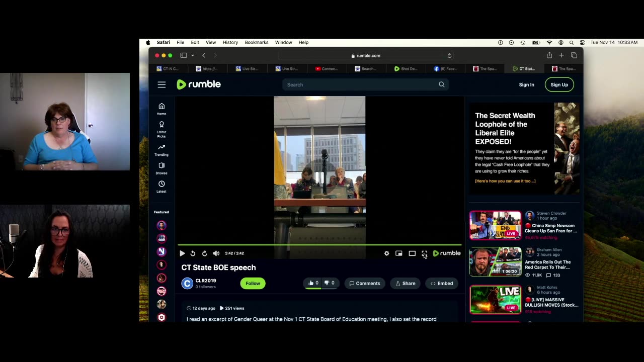Open the first Featured channel avatar
This screenshot has width=644, height=362.
pos(162,225)
